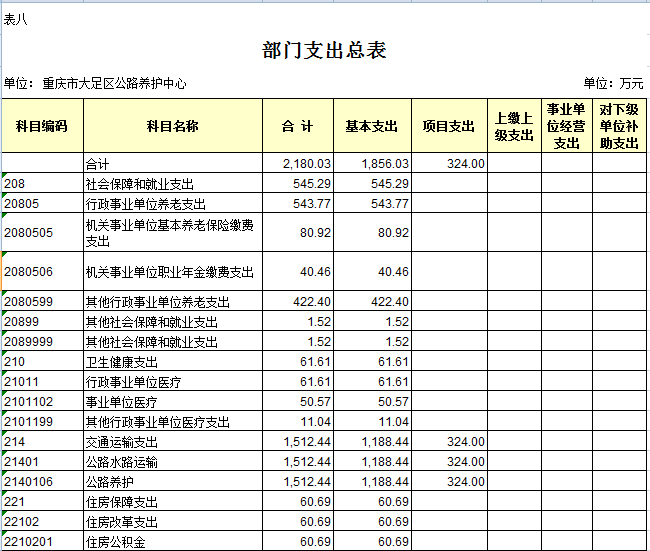
Task: Click the 合计 row name cell
Action: click(173, 163)
